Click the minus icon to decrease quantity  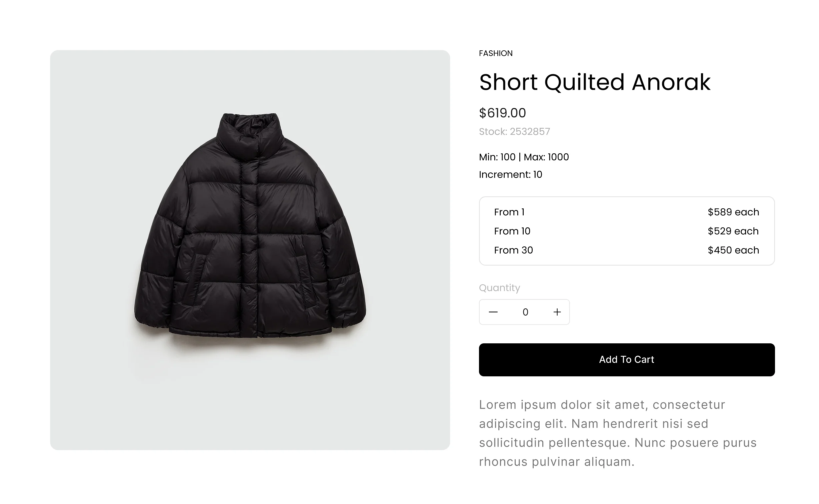click(x=493, y=312)
